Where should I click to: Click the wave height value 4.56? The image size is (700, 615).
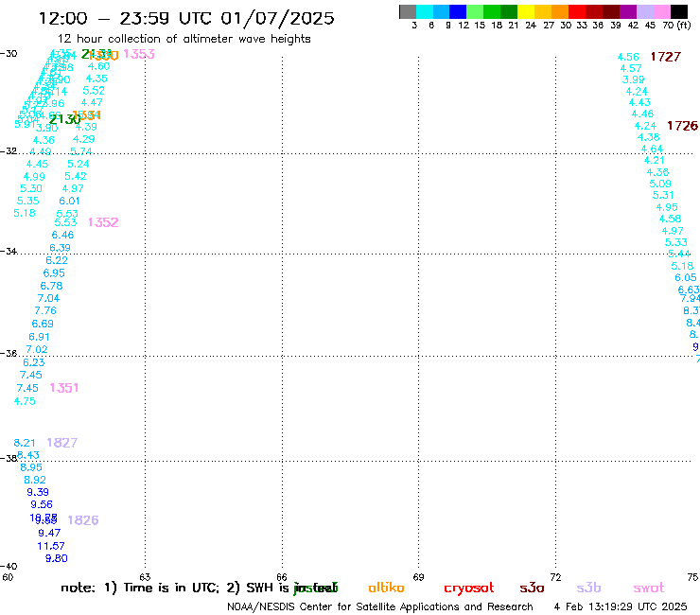coord(628,57)
